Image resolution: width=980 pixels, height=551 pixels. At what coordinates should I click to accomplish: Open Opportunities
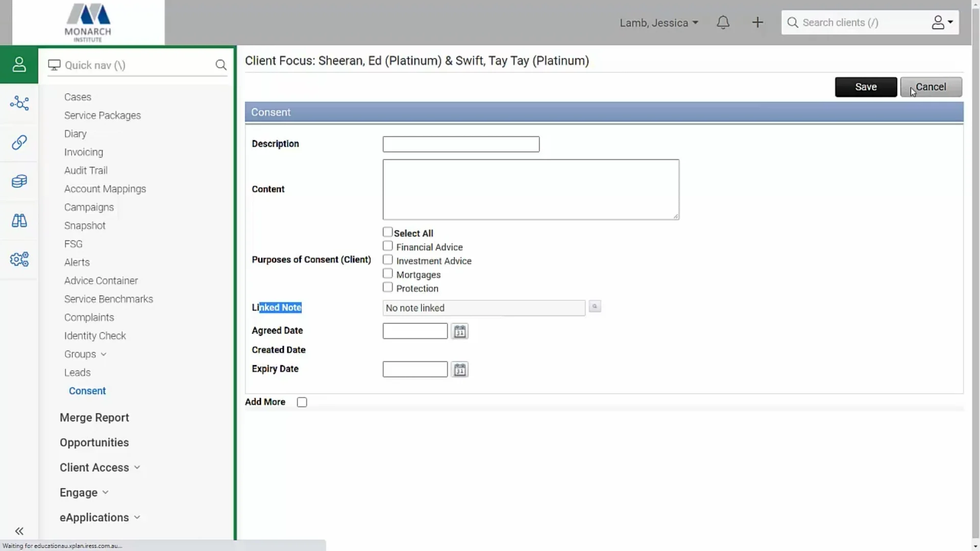tap(94, 443)
